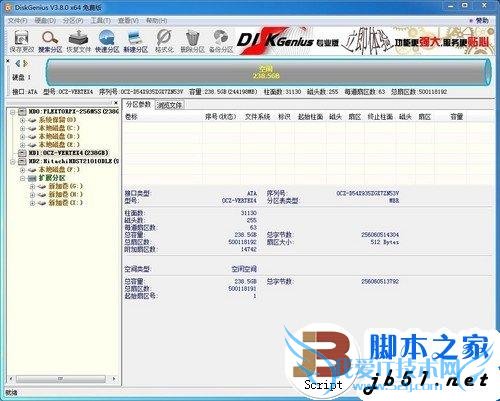Click the tree scrollbar right arrow
This screenshot has width=500, height=401.
click(x=114, y=379)
